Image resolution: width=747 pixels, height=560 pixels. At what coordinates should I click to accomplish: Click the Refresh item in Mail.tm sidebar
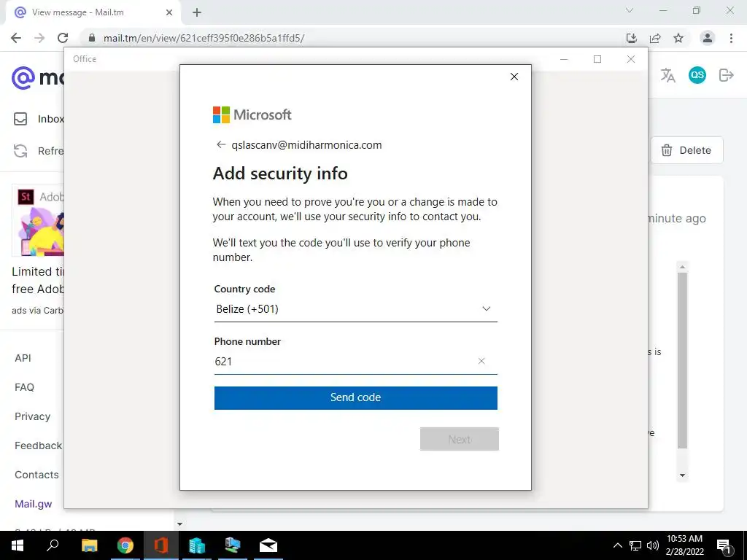tap(38, 151)
